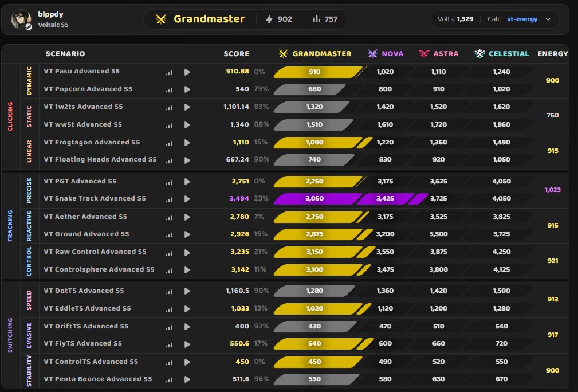The height and width of the screenshot is (392, 578).
Task: Click the ENERGY column header
Action: pyautogui.click(x=553, y=54)
